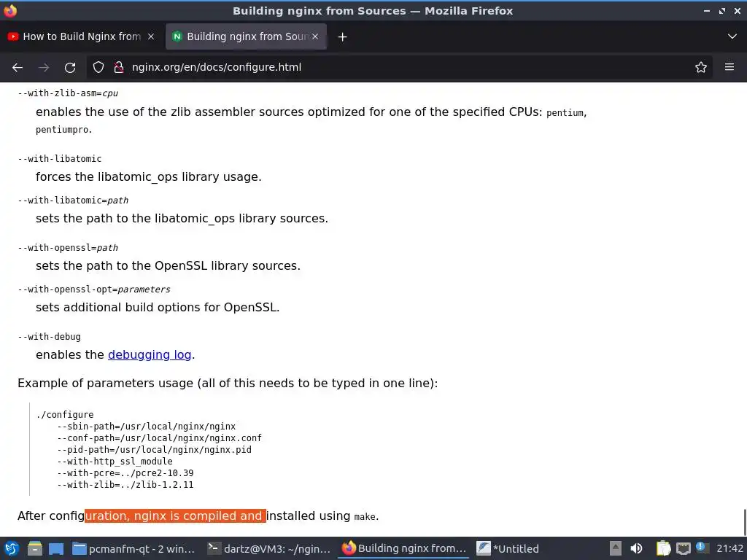Image resolution: width=747 pixels, height=560 pixels.
Task: Click the --with-libatomic=path option text
Action: [x=73, y=201]
